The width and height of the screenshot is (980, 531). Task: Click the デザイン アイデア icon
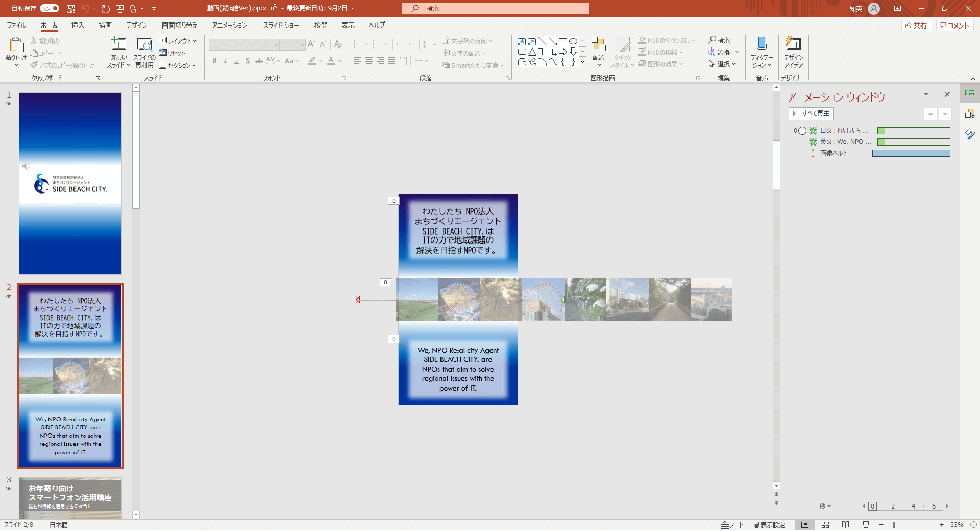[x=794, y=44]
